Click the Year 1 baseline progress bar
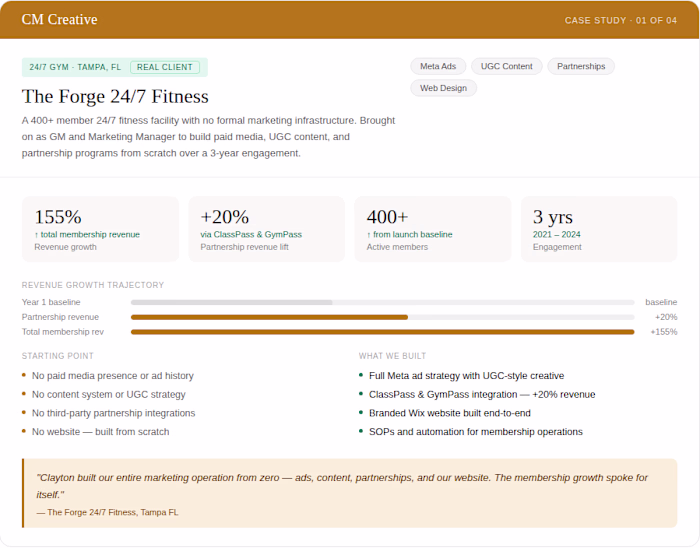700x548 pixels. point(383,303)
